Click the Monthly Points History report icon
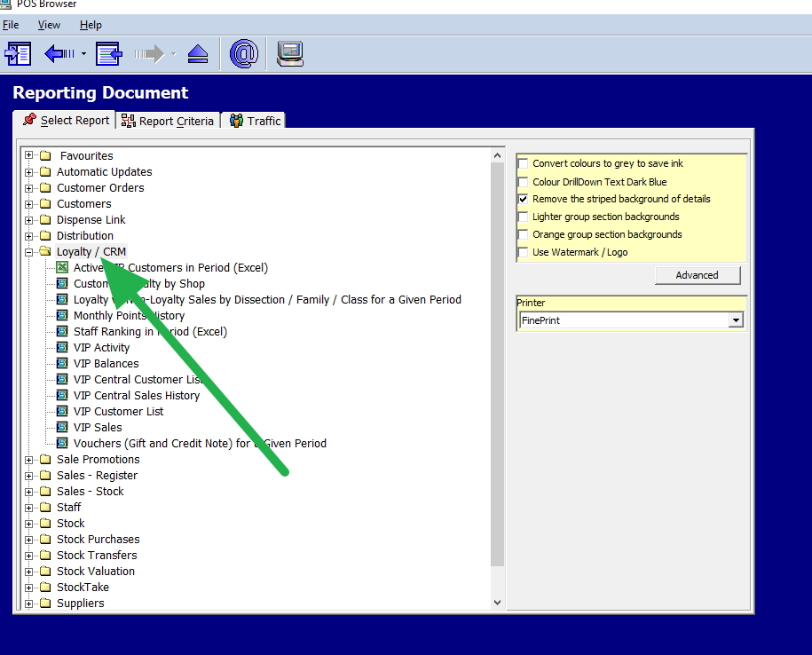This screenshot has width=812, height=655. coord(62,315)
